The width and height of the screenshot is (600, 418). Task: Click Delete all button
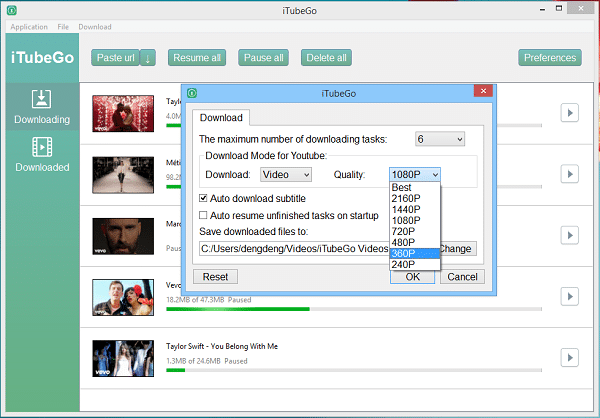tap(326, 58)
